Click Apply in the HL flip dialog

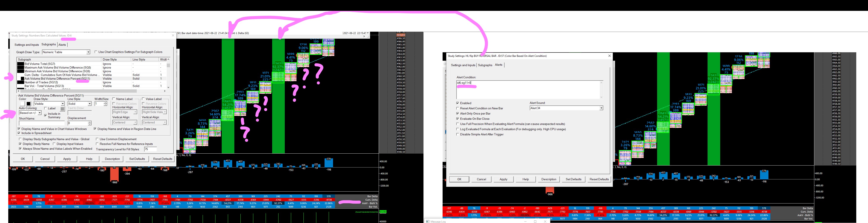(503, 179)
